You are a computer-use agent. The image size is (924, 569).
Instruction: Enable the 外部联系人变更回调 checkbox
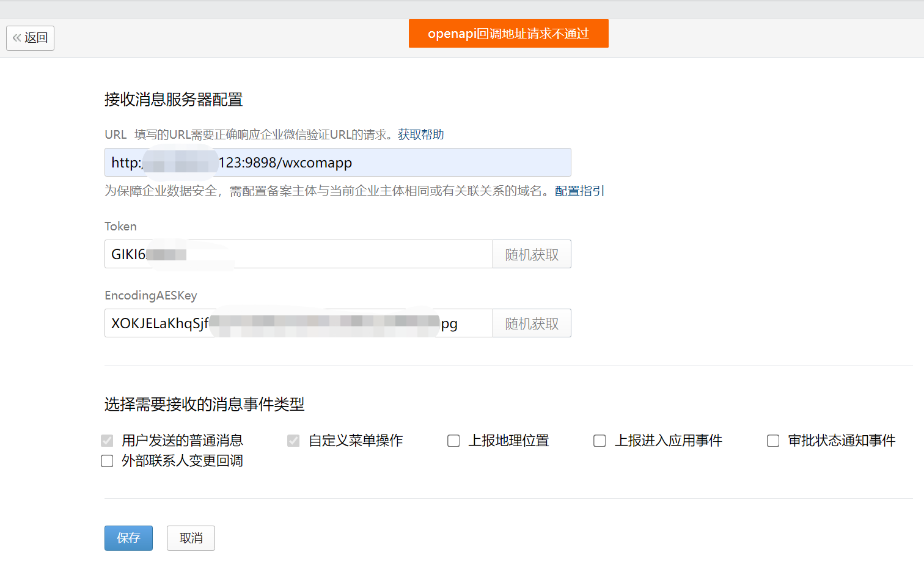tap(107, 461)
